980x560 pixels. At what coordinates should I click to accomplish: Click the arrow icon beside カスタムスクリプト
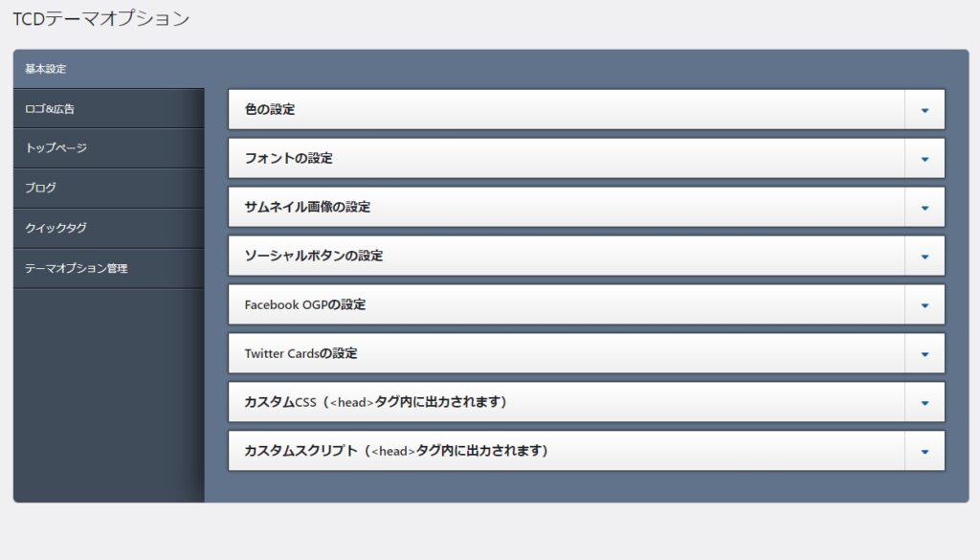tap(924, 452)
